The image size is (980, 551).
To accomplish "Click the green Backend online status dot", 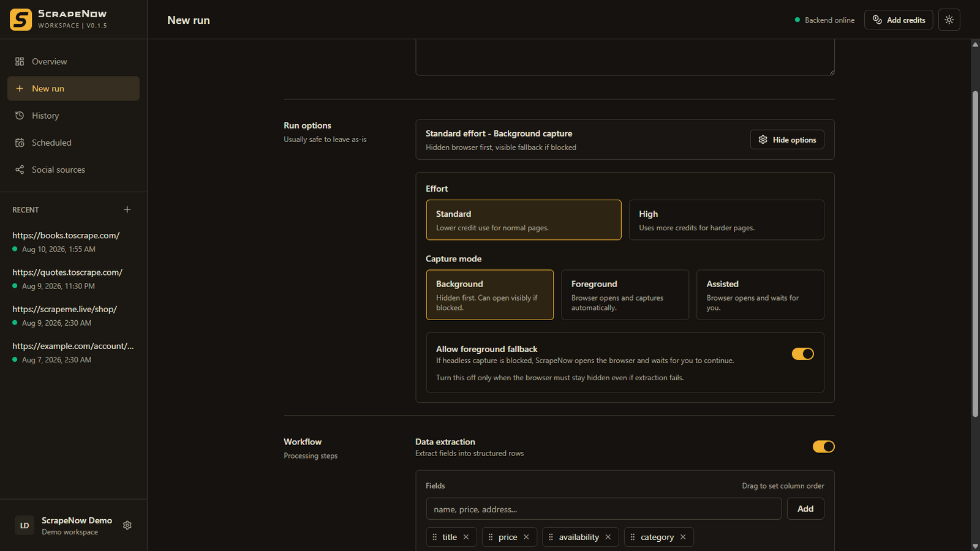I will (797, 20).
